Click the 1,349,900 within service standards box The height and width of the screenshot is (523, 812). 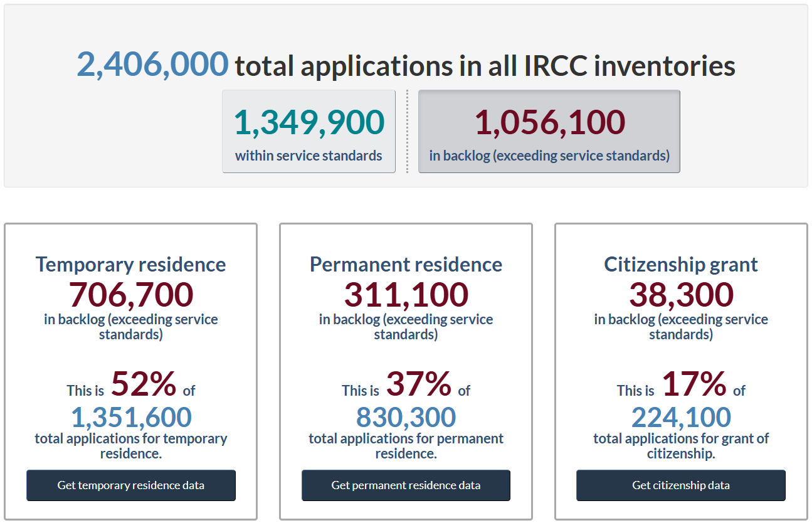(x=308, y=131)
